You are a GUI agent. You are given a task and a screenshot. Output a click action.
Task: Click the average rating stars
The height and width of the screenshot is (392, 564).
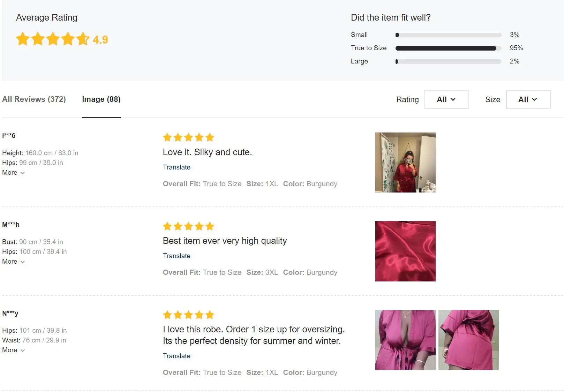point(53,39)
